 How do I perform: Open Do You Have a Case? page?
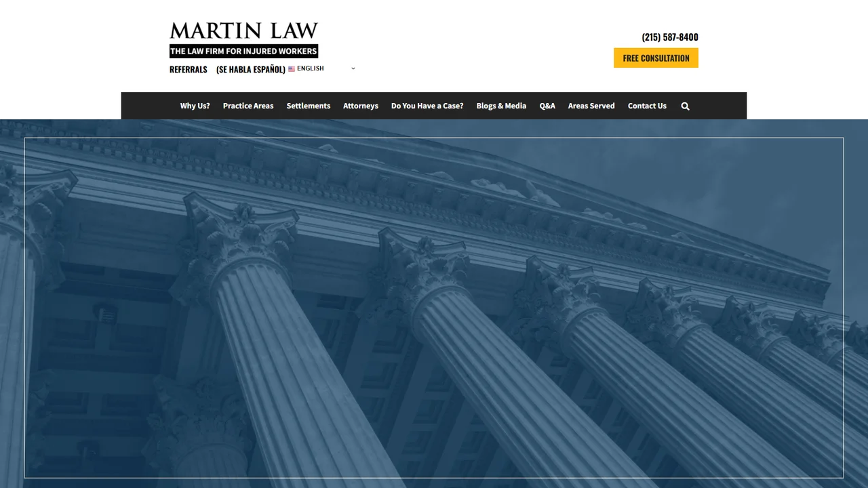pyautogui.click(x=427, y=106)
